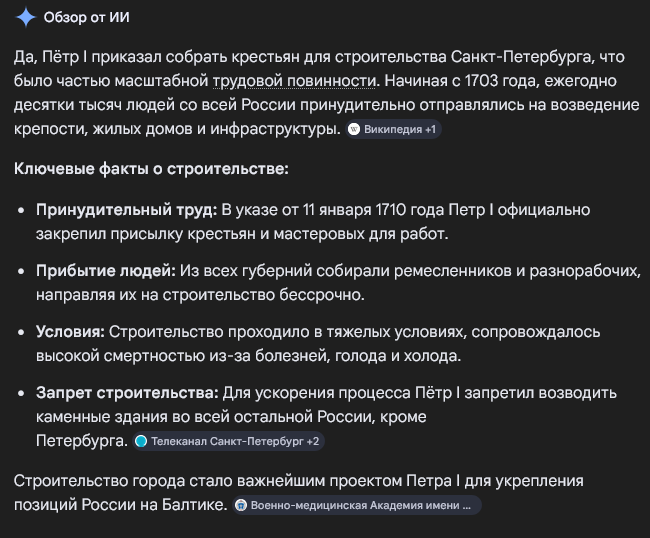Click the bullet dot beside Условия
Screen dimensions: 650x538
tap(23, 331)
